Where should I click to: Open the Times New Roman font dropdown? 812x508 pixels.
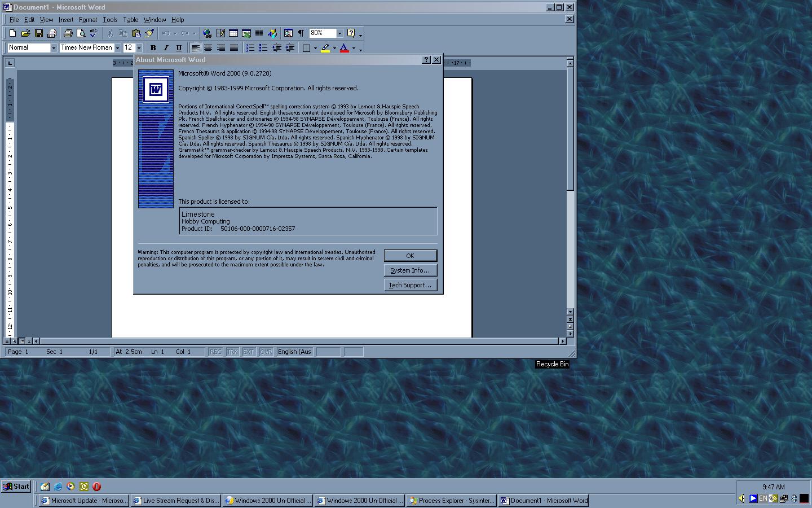(x=117, y=48)
